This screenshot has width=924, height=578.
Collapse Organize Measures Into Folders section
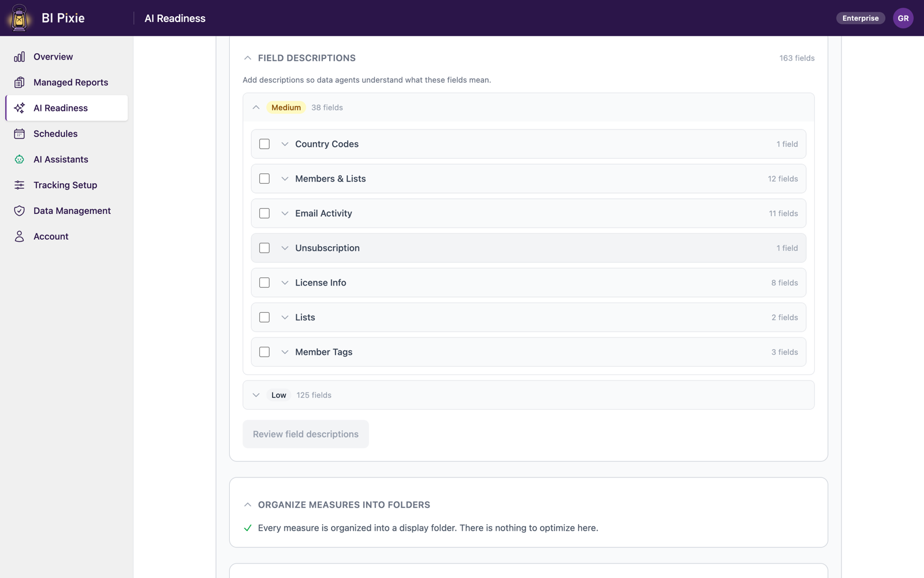pos(248,505)
